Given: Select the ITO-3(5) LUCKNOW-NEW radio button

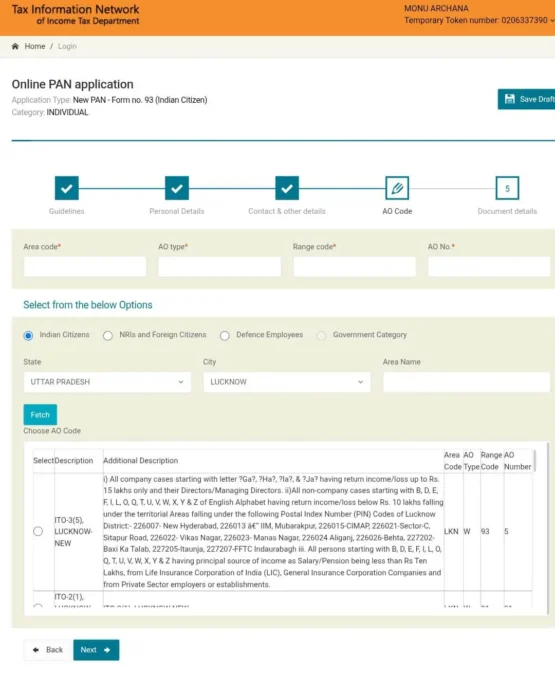Looking at the screenshot, I should click(x=38, y=531).
